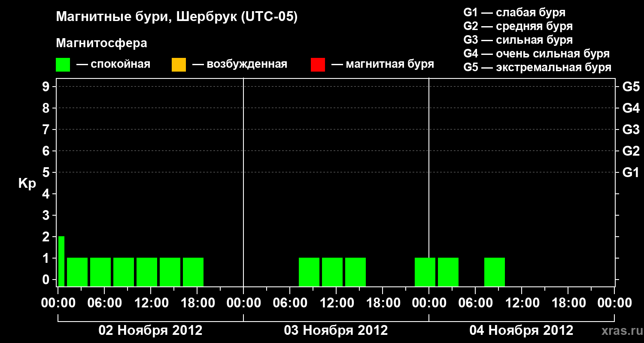644x343 pixels.
Task: Click the red 'магнитная буря' legend swatch
Action: 318,64
